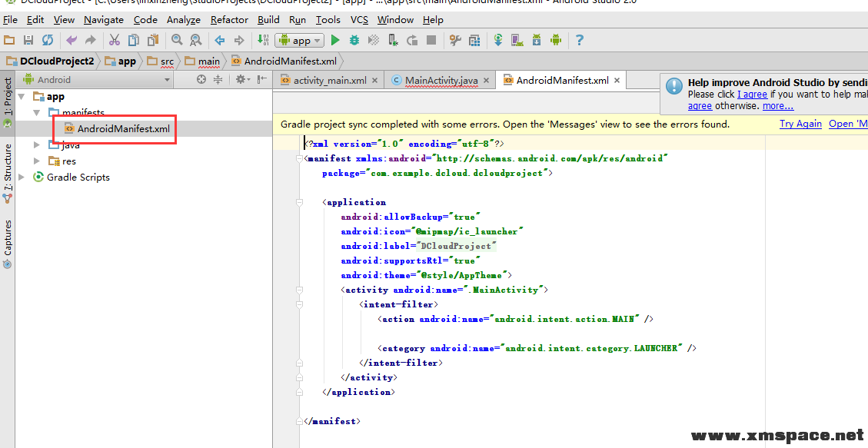Switch to the MainActivity.java tab
Image resolution: width=868 pixels, height=448 pixels.
point(441,80)
